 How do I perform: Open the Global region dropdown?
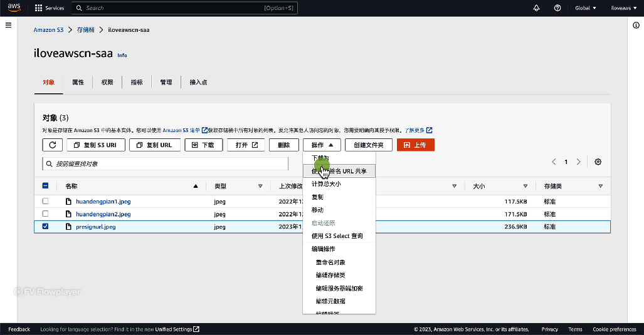tap(585, 8)
